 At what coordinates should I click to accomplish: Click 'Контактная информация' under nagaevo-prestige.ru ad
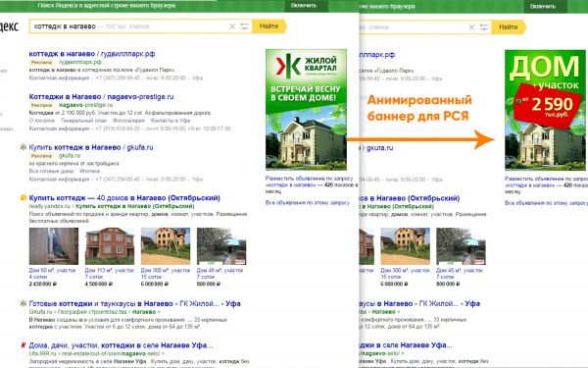(59, 129)
